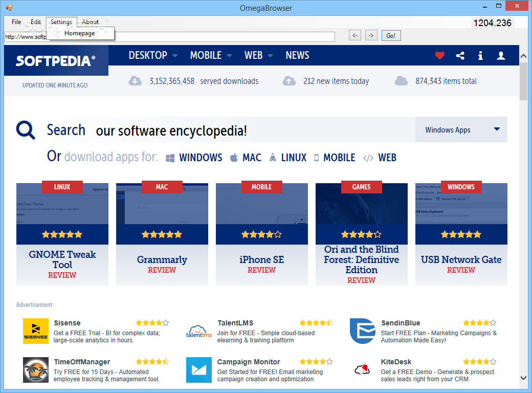The height and width of the screenshot is (393, 532).
Task: Open the Campaign Monitor ad title
Action: click(249, 362)
